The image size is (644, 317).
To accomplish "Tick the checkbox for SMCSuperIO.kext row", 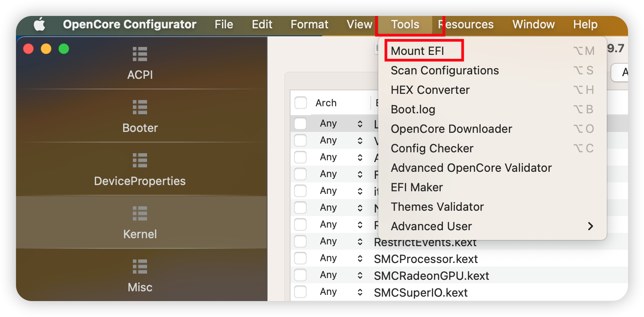I will click(301, 292).
